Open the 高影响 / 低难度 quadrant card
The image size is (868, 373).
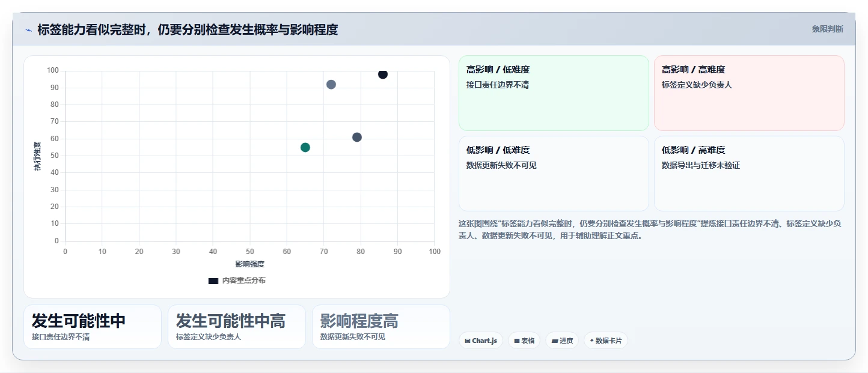[x=554, y=93]
